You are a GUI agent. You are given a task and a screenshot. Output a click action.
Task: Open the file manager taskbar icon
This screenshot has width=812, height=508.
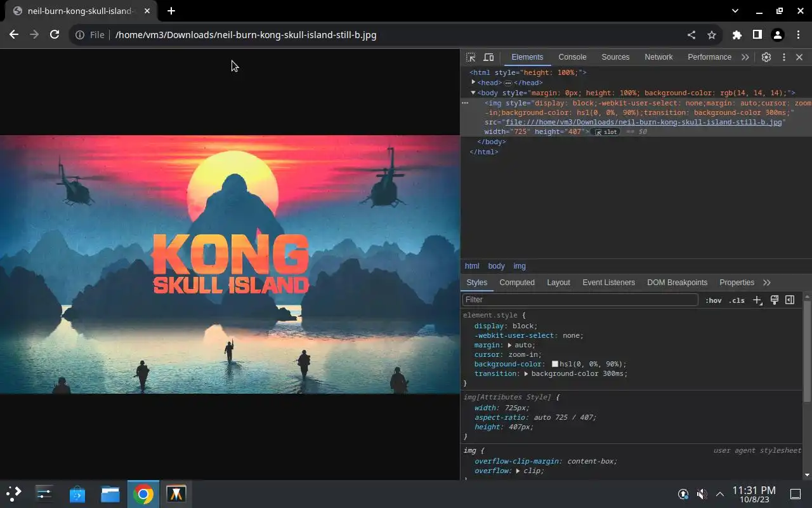110,494
